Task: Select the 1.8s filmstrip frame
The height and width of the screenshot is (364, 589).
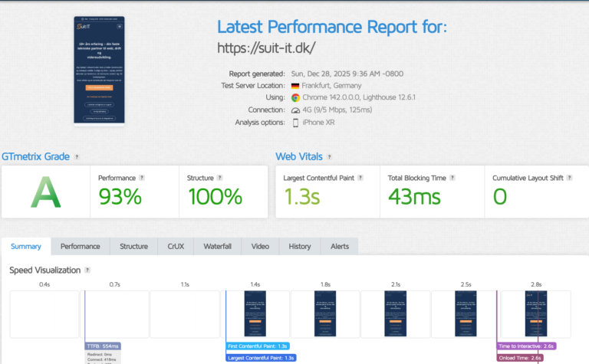Action: [x=326, y=313]
